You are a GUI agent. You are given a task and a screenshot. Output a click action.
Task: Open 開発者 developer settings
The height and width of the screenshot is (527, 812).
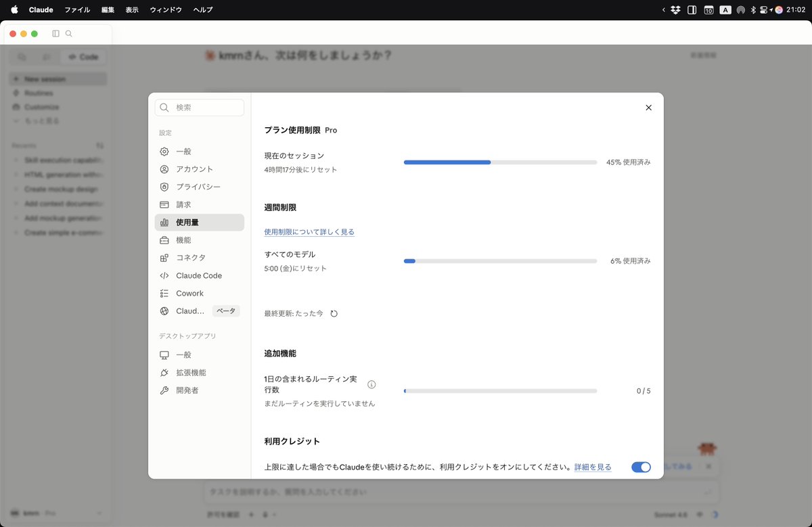[199, 390]
